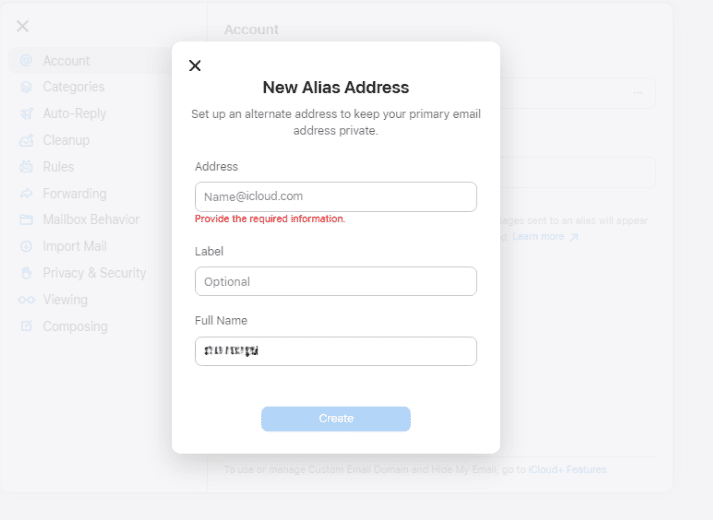Screen dimensions: 713x520
Task: Open the three-dot more options menu
Action: 638,93
